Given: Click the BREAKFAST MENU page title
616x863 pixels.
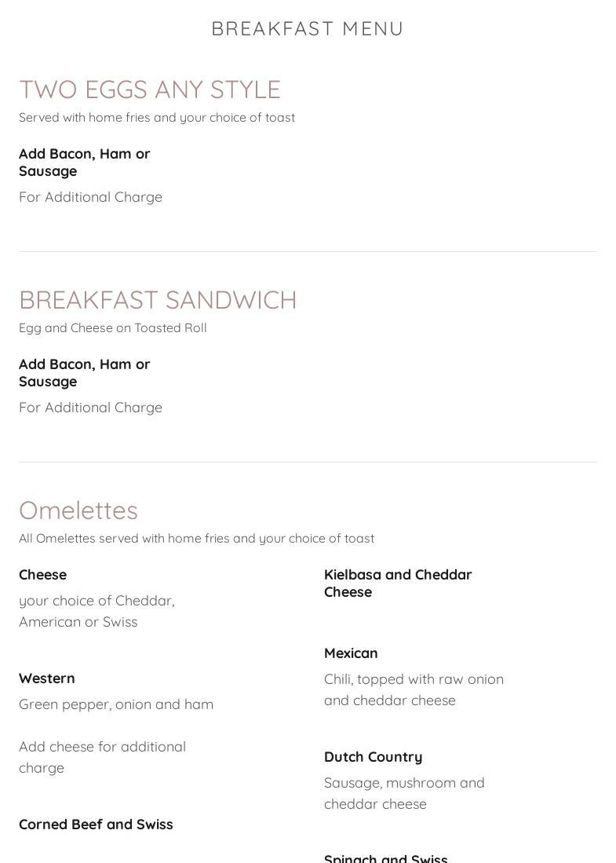Looking at the screenshot, I should point(308,28).
